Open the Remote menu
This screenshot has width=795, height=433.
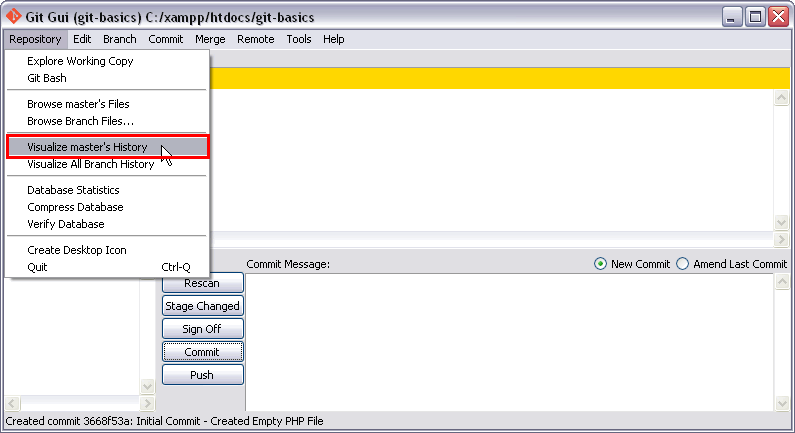255,39
